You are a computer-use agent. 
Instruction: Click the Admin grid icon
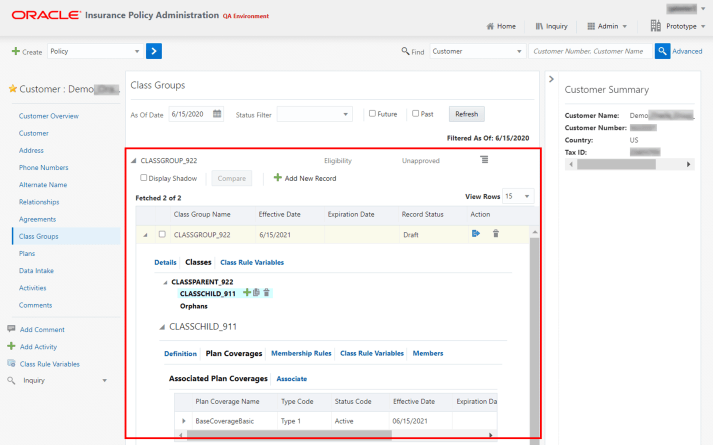pyautogui.click(x=591, y=26)
